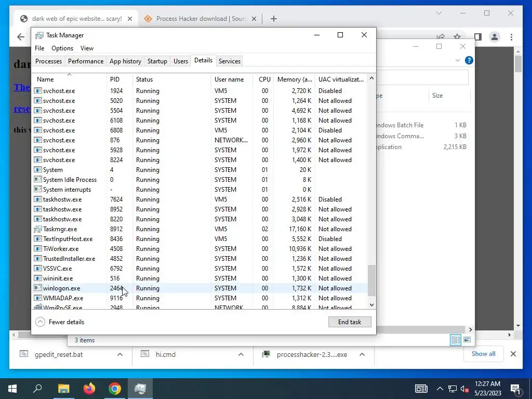The image size is (532, 399).
Task: Open File Explorer from taskbar
Action: tap(63, 389)
